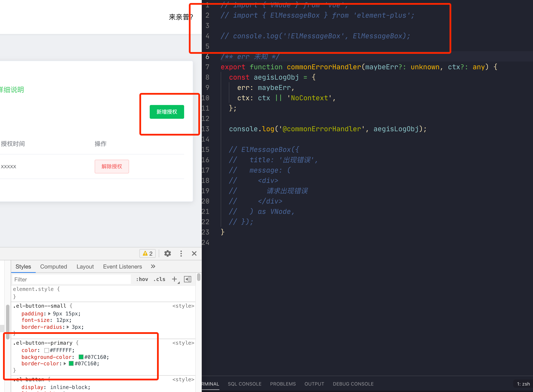Expand the padding shorthand disclosure arrow
The image size is (533, 392).
(49, 313)
